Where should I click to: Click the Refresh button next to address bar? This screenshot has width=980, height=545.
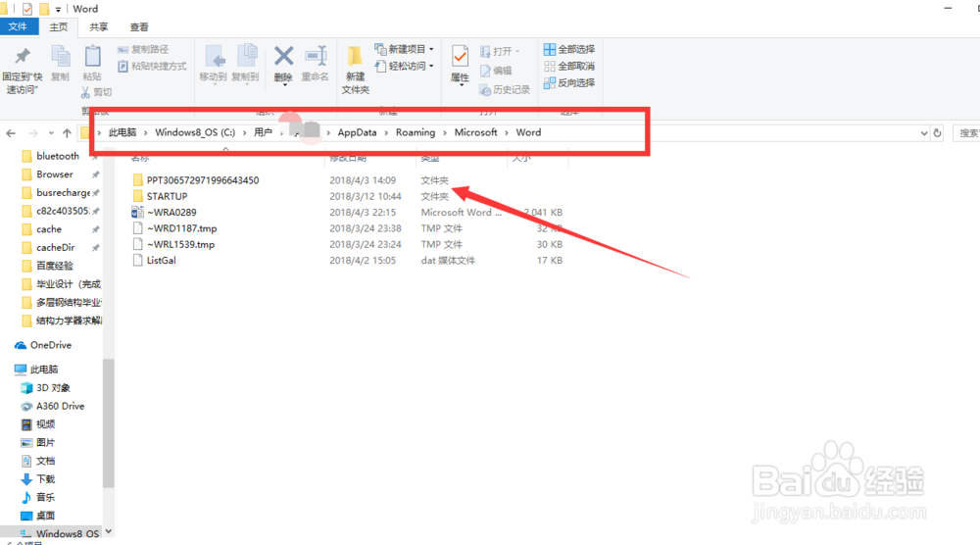(x=937, y=133)
